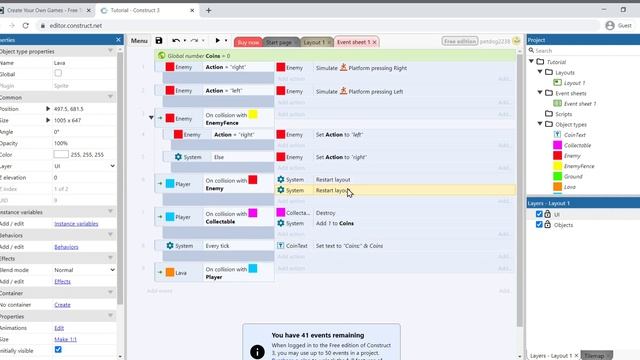This screenshot has width=640, height=360.
Task: Click the Platform behavior icon in pressing Right action
Action: pyautogui.click(x=343, y=67)
